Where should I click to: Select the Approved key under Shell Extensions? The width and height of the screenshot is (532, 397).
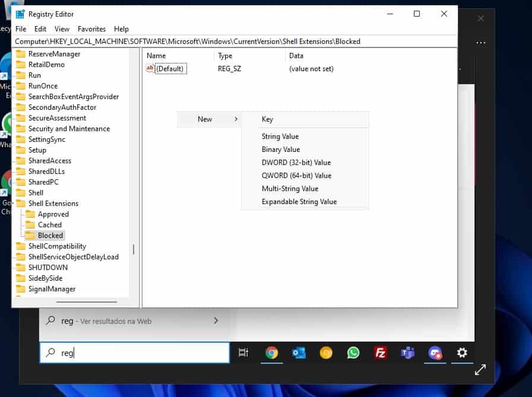pyautogui.click(x=53, y=214)
